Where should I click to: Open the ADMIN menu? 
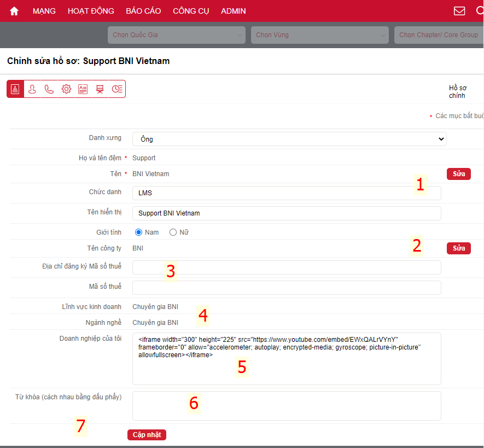234,11
